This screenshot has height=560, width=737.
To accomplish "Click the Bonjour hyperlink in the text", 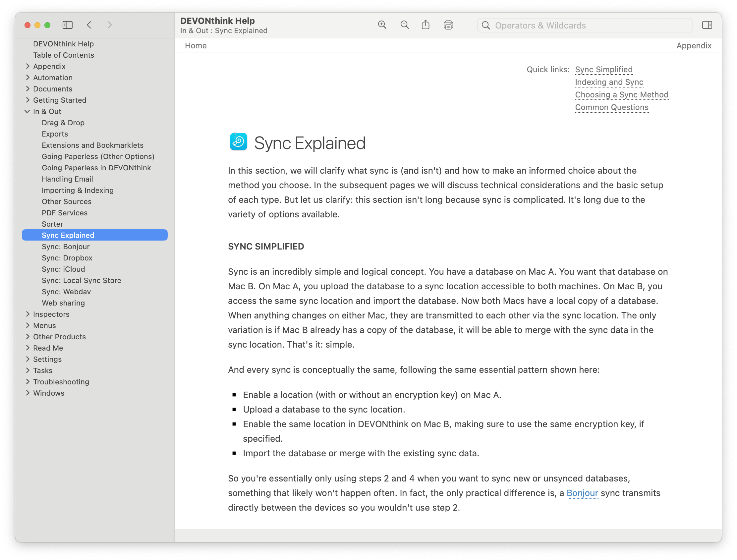I will (582, 493).
